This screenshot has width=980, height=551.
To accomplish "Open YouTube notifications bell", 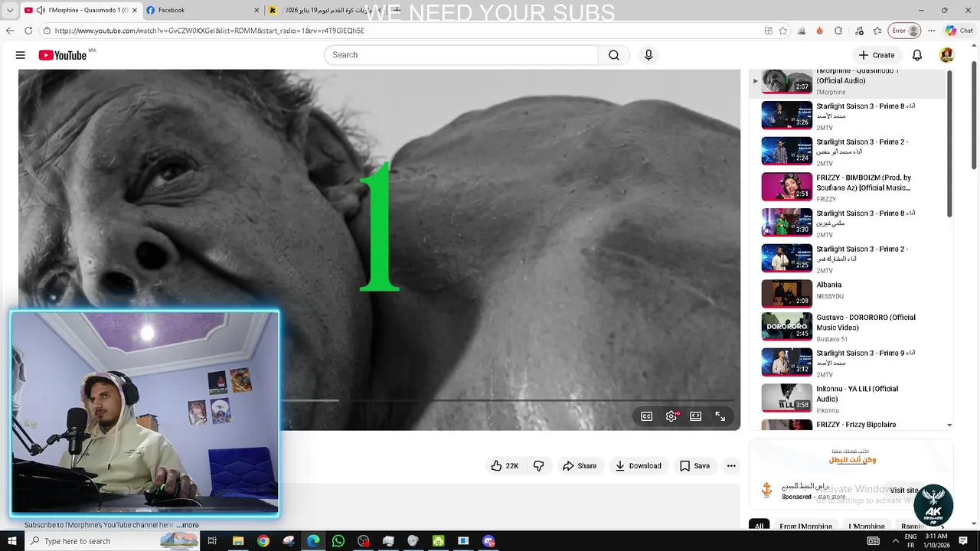I will point(917,55).
